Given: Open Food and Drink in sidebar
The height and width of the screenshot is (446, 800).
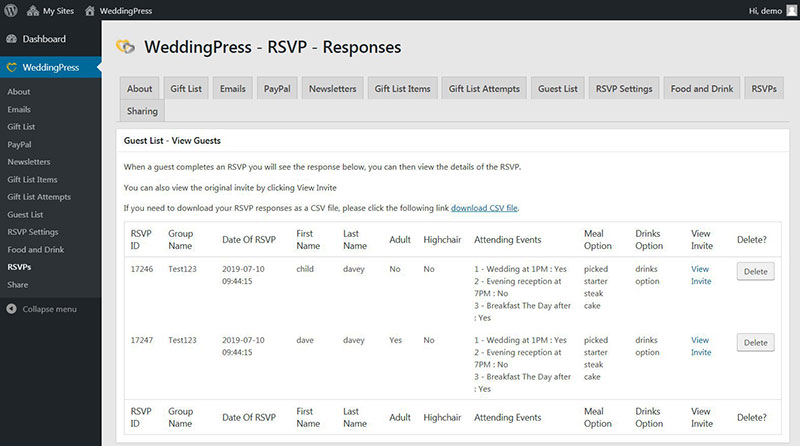Looking at the screenshot, I should 36,250.
